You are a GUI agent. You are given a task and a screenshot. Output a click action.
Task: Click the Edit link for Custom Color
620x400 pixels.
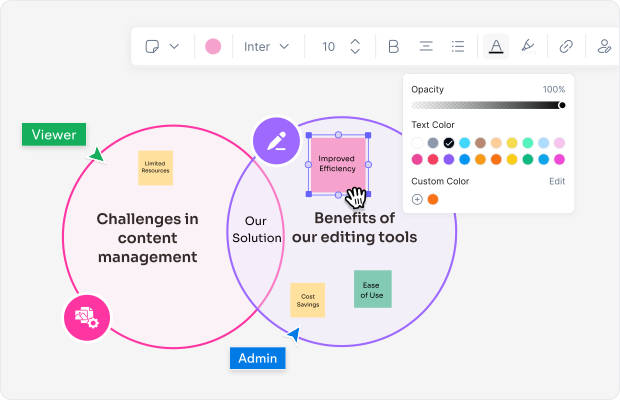click(557, 181)
